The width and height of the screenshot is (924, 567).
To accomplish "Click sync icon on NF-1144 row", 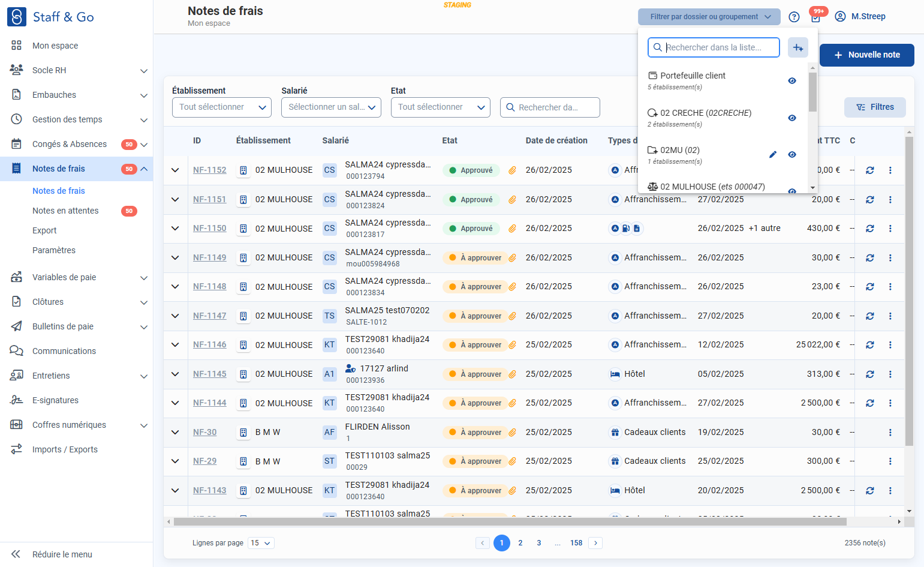I will pyautogui.click(x=870, y=403).
